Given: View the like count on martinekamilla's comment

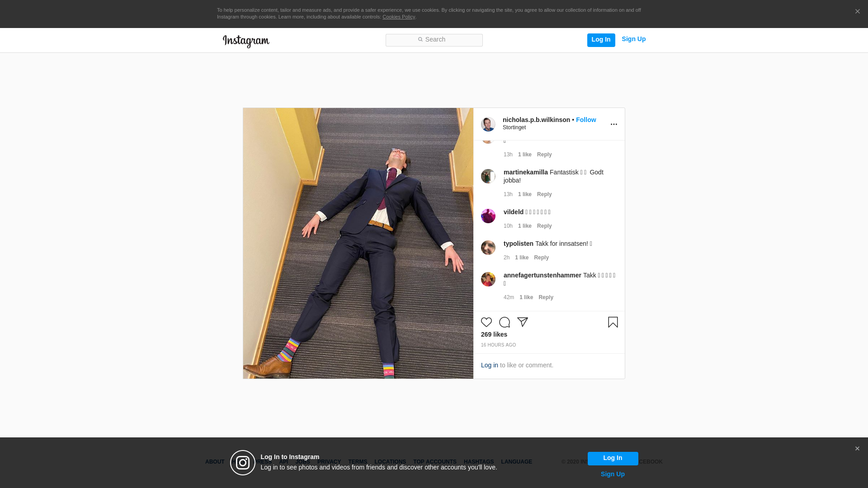Looking at the screenshot, I should click(x=524, y=194).
